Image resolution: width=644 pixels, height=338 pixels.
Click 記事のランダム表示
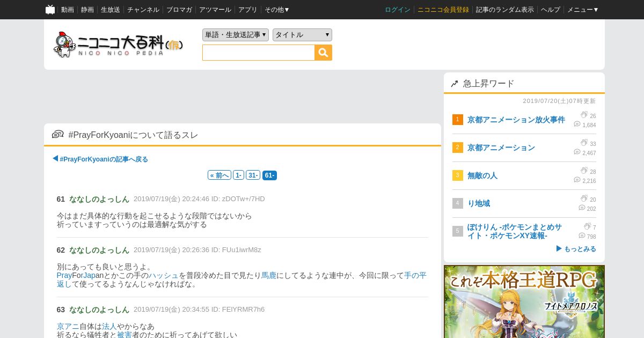coord(505,10)
